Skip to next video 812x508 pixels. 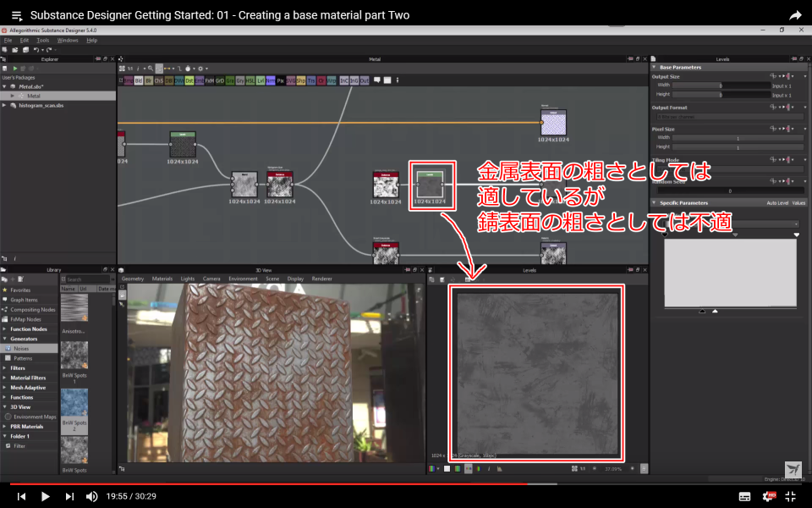pyautogui.click(x=69, y=496)
